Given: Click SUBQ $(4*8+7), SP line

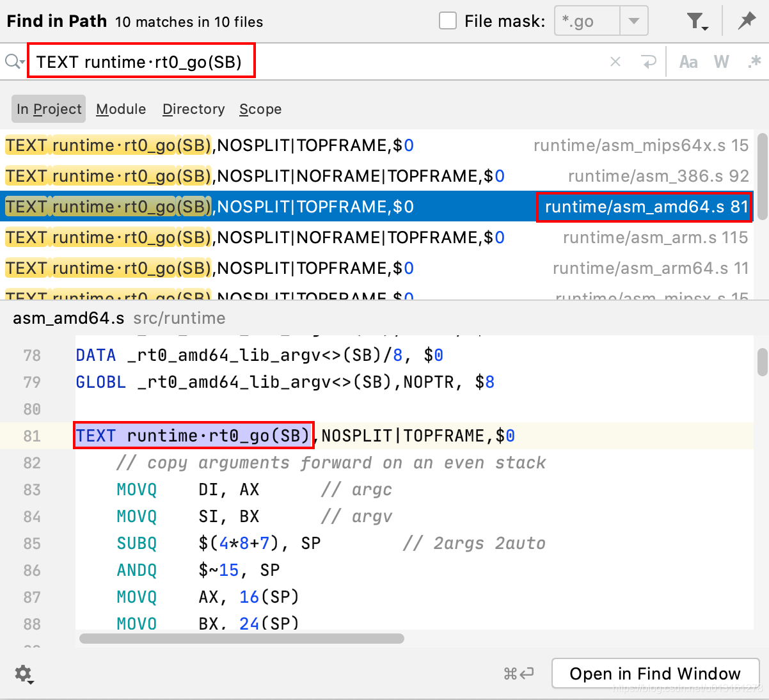Looking at the screenshot, I should tap(331, 543).
